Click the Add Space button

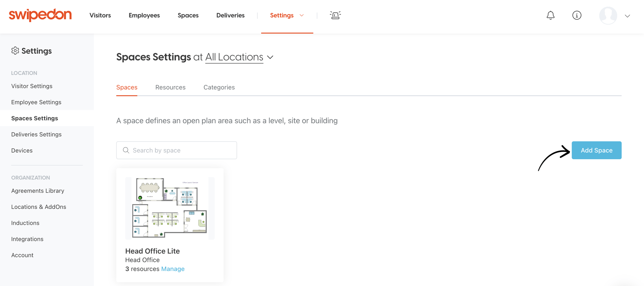point(596,150)
